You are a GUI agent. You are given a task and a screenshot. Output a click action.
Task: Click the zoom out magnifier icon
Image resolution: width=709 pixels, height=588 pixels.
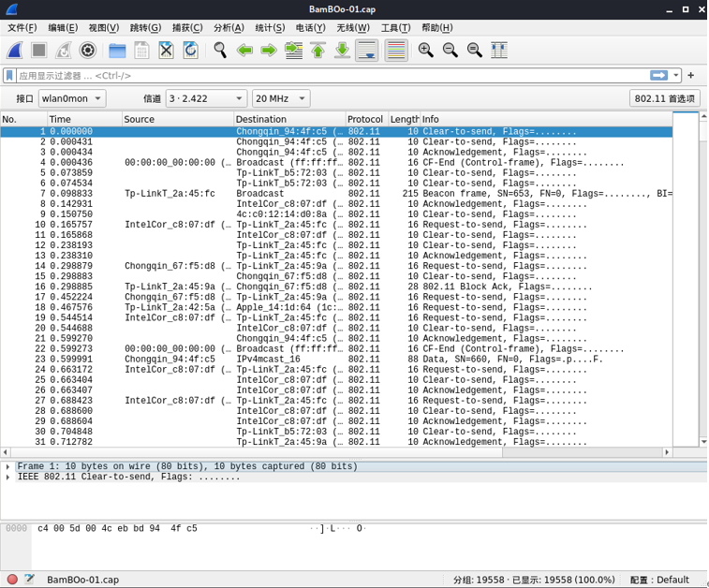(450, 50)
